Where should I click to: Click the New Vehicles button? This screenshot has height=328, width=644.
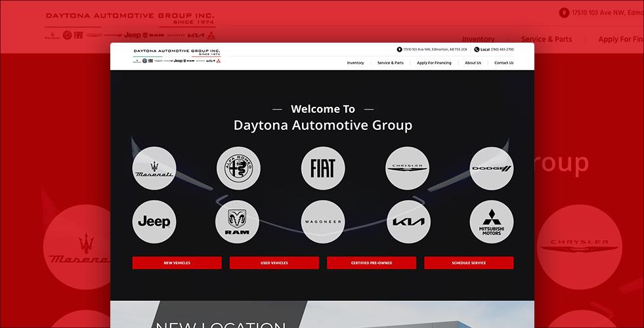(x=177, y=263)
